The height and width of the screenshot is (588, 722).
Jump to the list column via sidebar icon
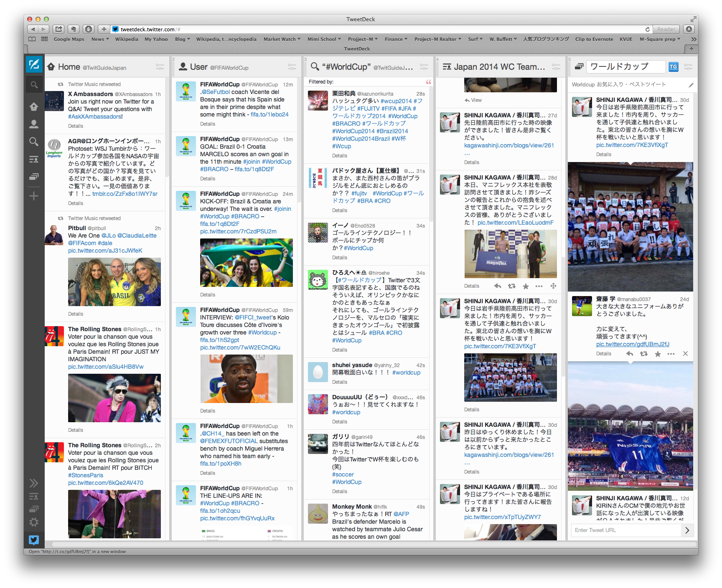(34, 159)
